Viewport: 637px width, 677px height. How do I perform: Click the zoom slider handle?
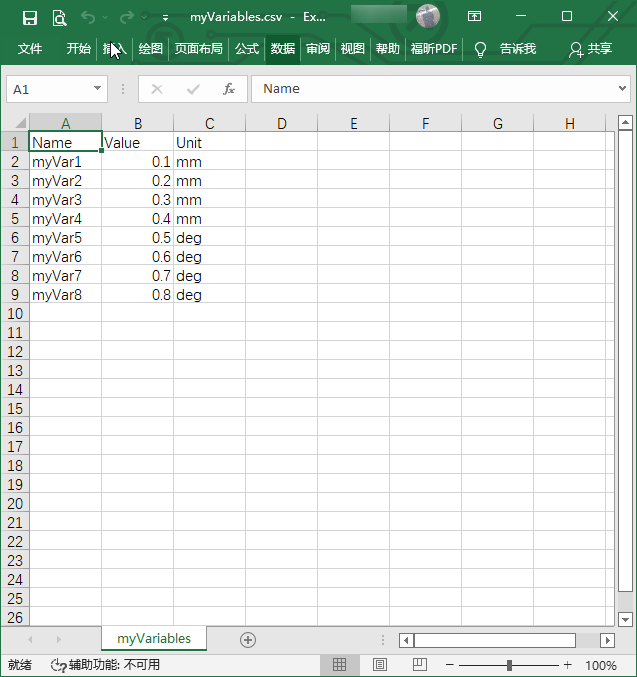[510, 665]
